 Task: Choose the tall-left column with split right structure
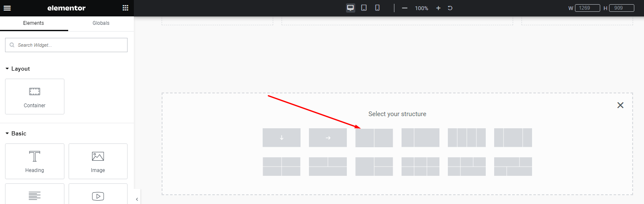coord(374,167)
